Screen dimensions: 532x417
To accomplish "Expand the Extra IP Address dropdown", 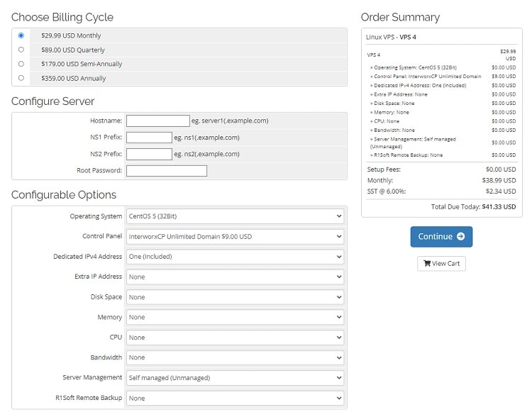I will click(235, 277).
